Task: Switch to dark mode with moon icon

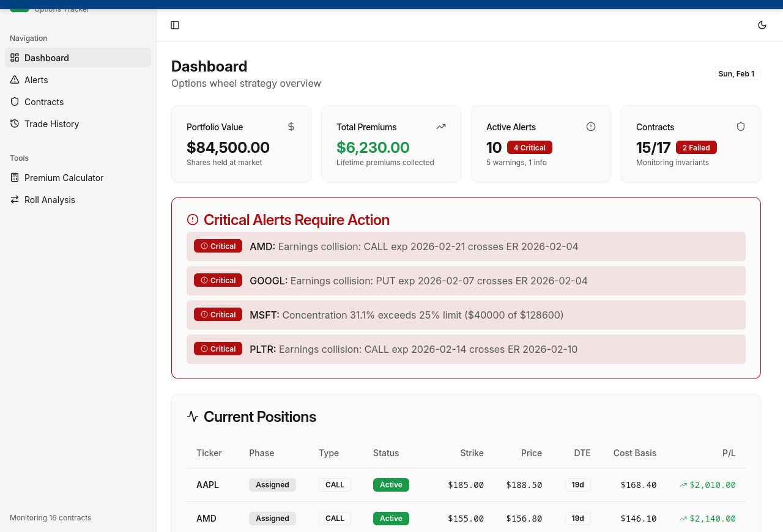Action: tap(762, 25)
